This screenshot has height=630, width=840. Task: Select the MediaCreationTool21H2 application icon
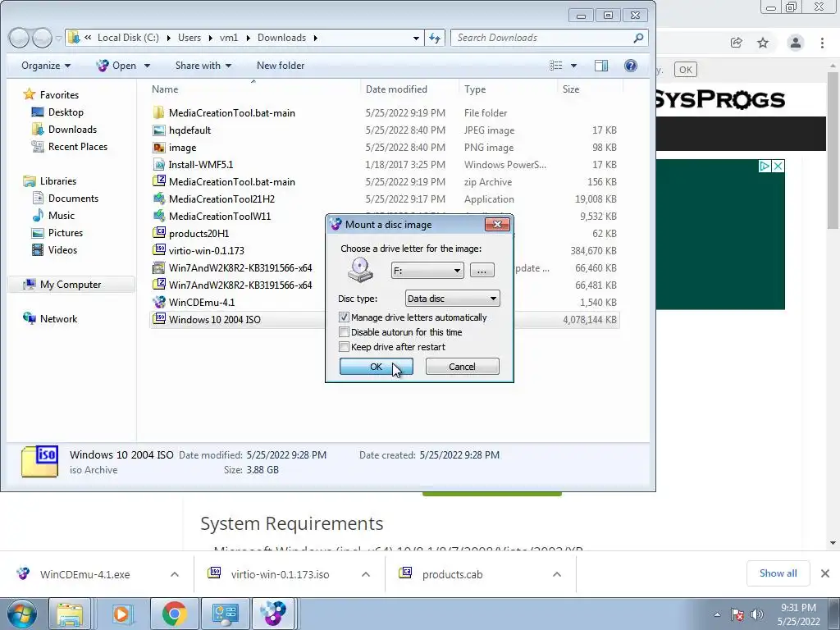pyautogui.click(x=158, y=199)
